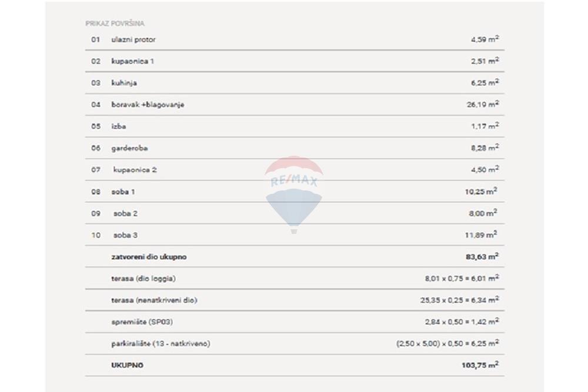588x392 pixels.
Task: Select the garderoba row label
Action: (129, 148)
